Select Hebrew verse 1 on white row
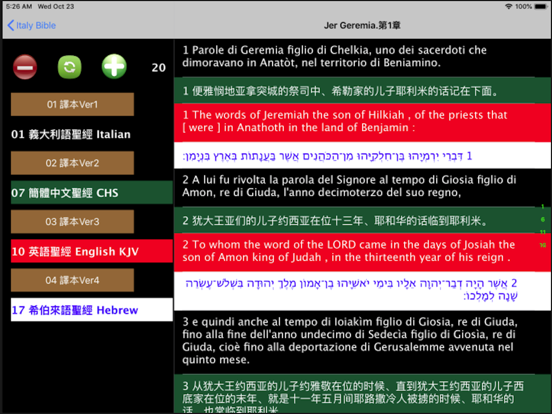 363,155
